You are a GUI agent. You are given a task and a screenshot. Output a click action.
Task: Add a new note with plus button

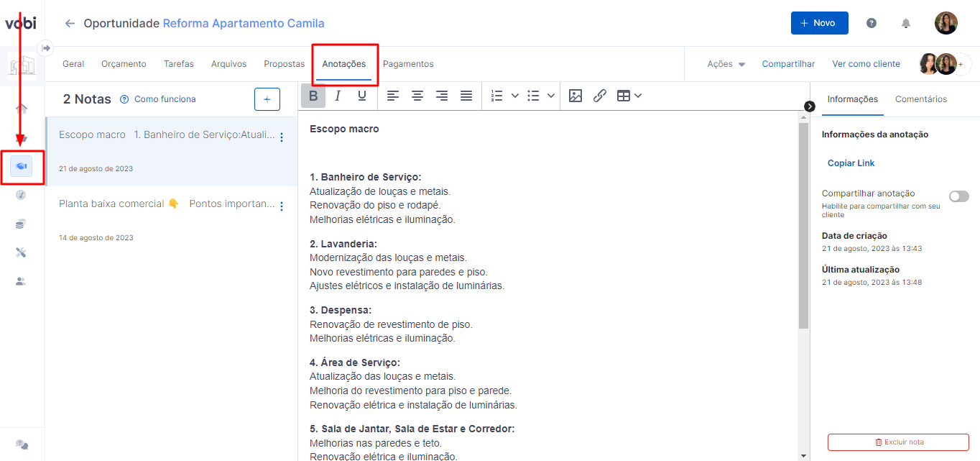tap(267, 99)
